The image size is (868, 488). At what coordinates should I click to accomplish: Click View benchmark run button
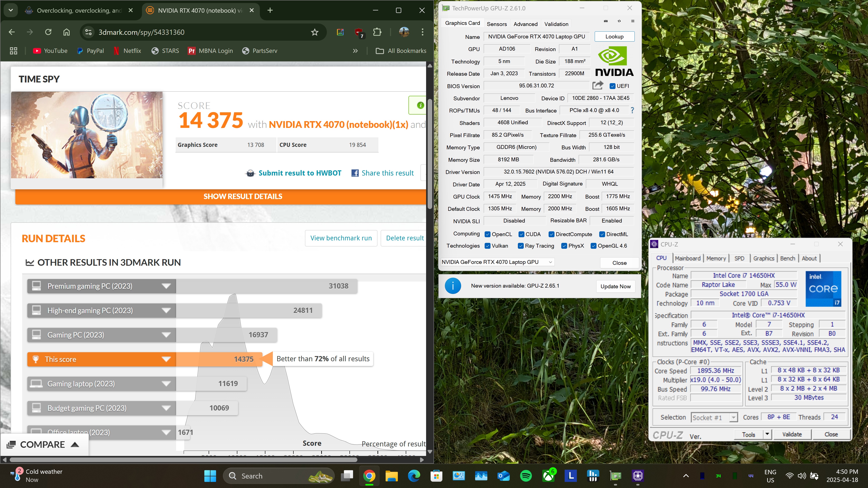click(x=341, y=238)
